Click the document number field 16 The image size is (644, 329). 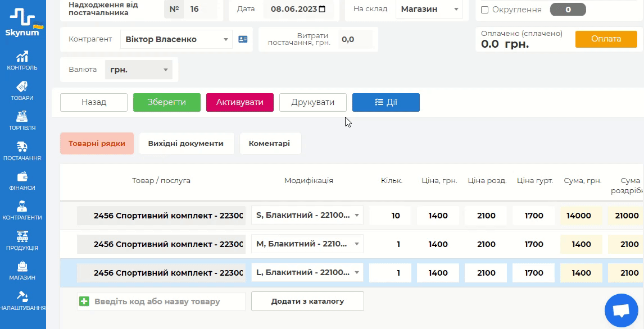pos(201,9)
